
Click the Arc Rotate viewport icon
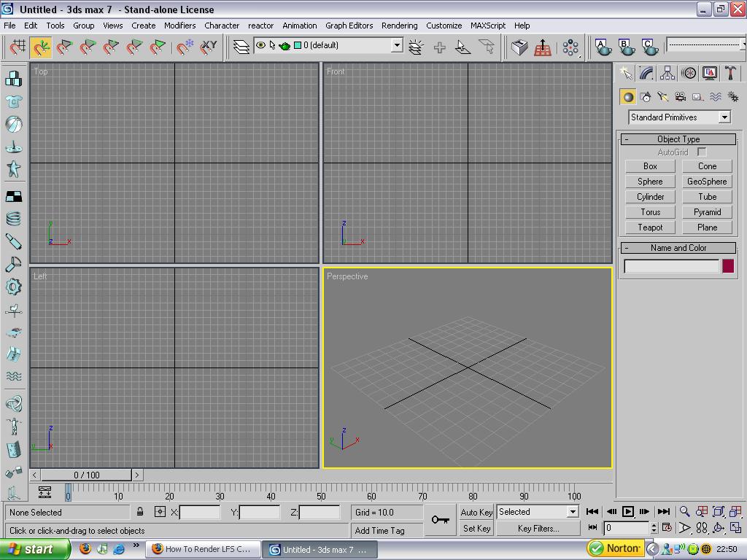pyautogui.click(x=719, y=528)
